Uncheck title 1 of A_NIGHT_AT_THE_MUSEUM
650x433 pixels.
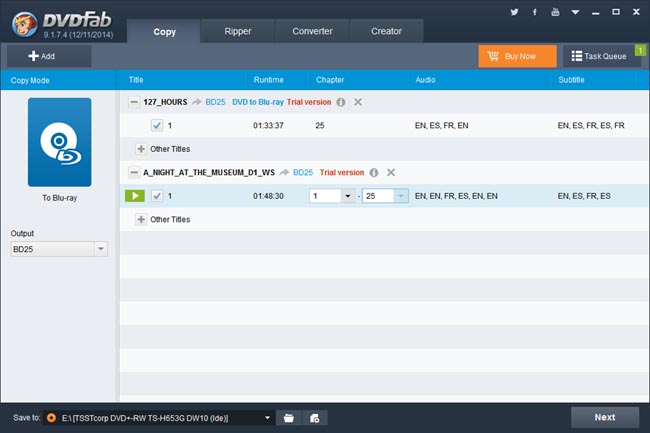click(x=157, y=196)
